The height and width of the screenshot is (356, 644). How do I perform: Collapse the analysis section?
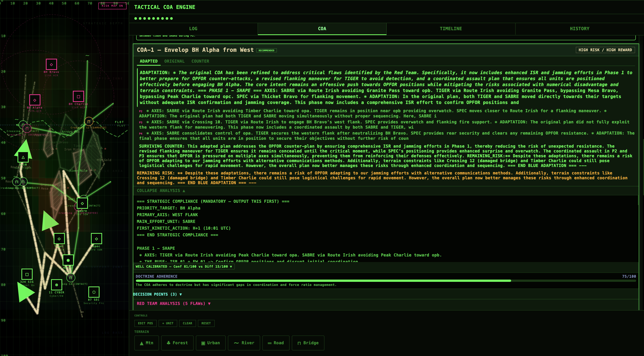161,190
